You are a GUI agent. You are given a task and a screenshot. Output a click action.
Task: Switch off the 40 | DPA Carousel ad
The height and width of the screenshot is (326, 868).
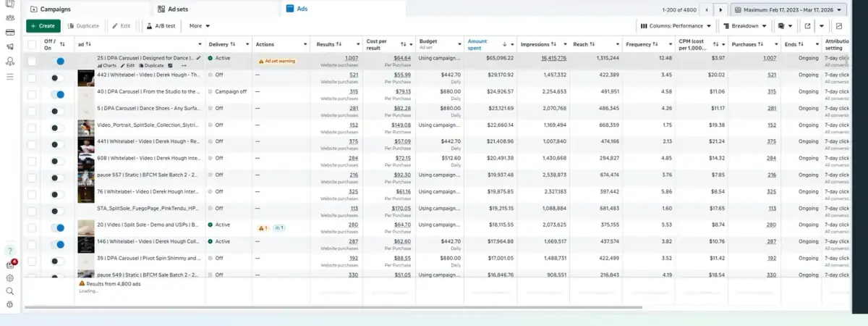pyautogui.click(x=57, y=94)
